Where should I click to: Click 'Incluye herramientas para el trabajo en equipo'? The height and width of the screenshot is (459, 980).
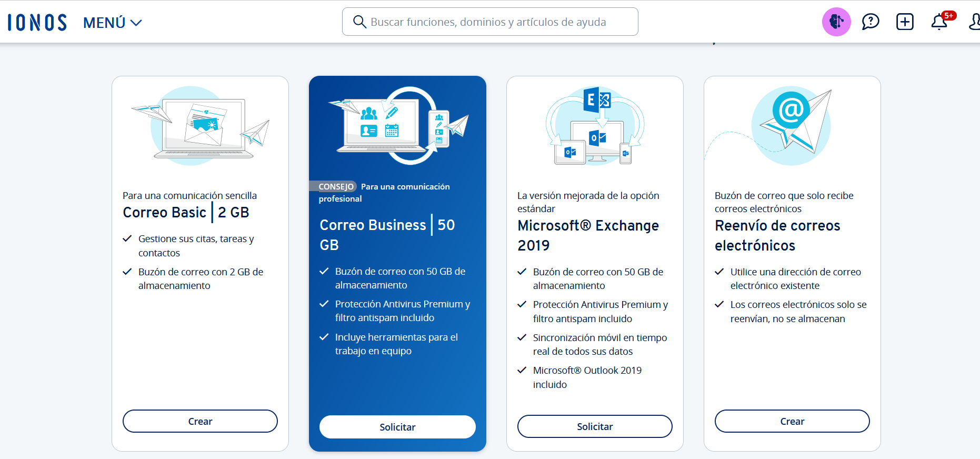(396, 344)
